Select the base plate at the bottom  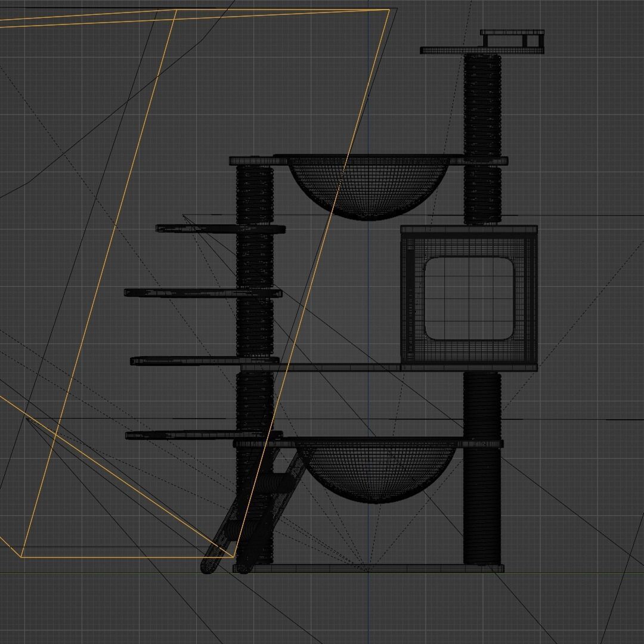click(369, 568)
